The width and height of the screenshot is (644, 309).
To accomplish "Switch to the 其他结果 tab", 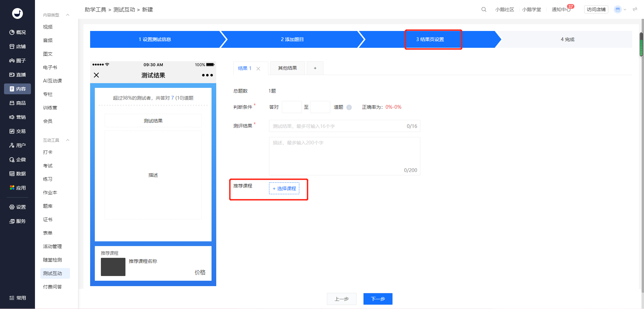I will (x=288, y=68).
